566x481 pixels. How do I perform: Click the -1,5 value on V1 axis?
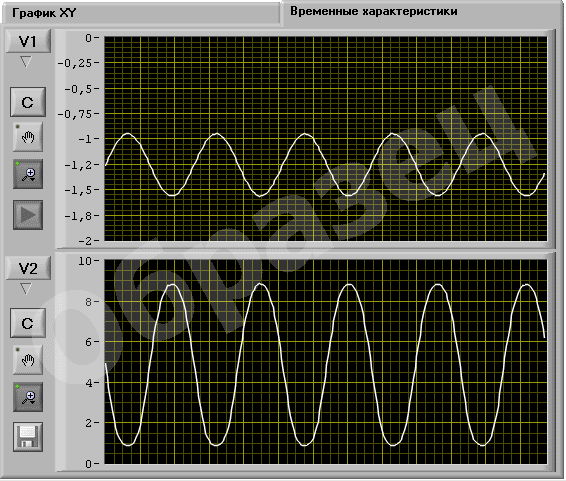pyautogui.click(x=78, y=190)
